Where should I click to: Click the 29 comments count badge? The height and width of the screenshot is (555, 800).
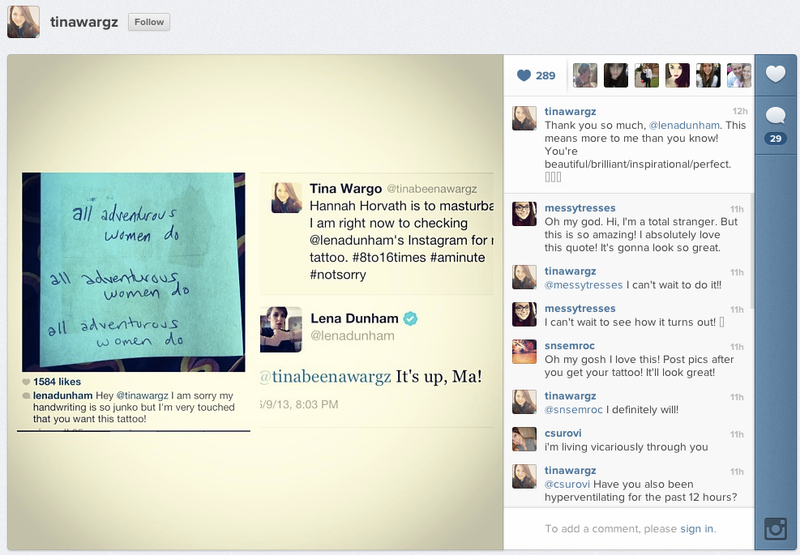click(x=776, y=138)
